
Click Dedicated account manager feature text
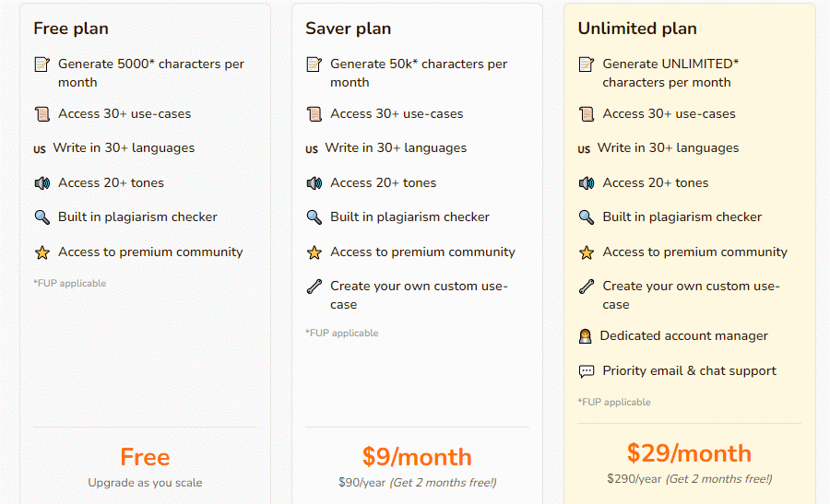click(684, 335)
